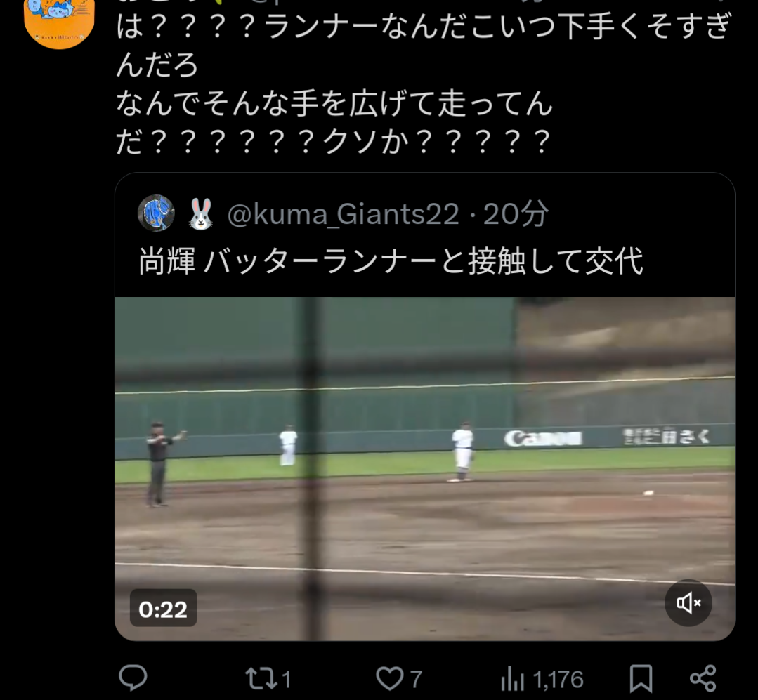Bookmark this tweet

click(x=641, y=679)
